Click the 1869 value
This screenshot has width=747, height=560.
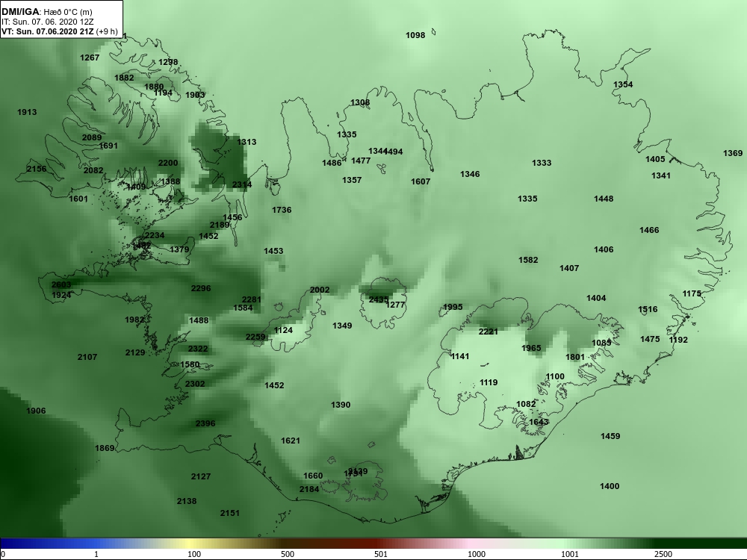[105, 448]
